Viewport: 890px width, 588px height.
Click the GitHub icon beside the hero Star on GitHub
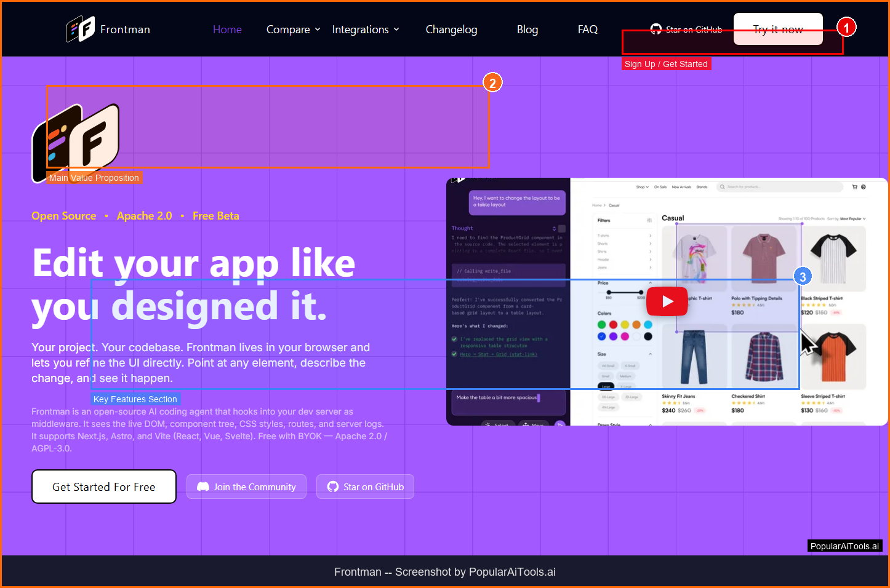[333, 487]
